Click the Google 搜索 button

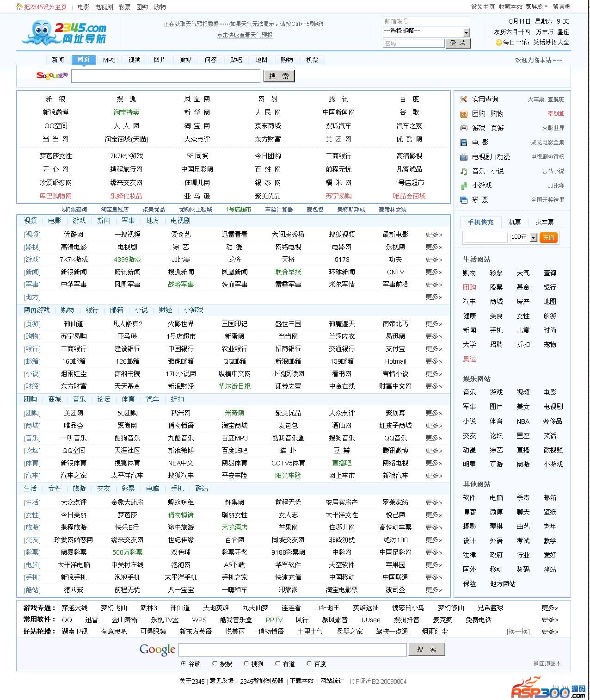pos(426,650)
